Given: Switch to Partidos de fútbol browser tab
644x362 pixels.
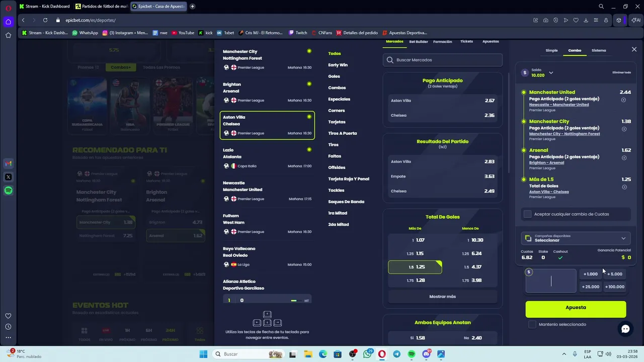Looking at the screenshot, I should click(x=101, y=7).
